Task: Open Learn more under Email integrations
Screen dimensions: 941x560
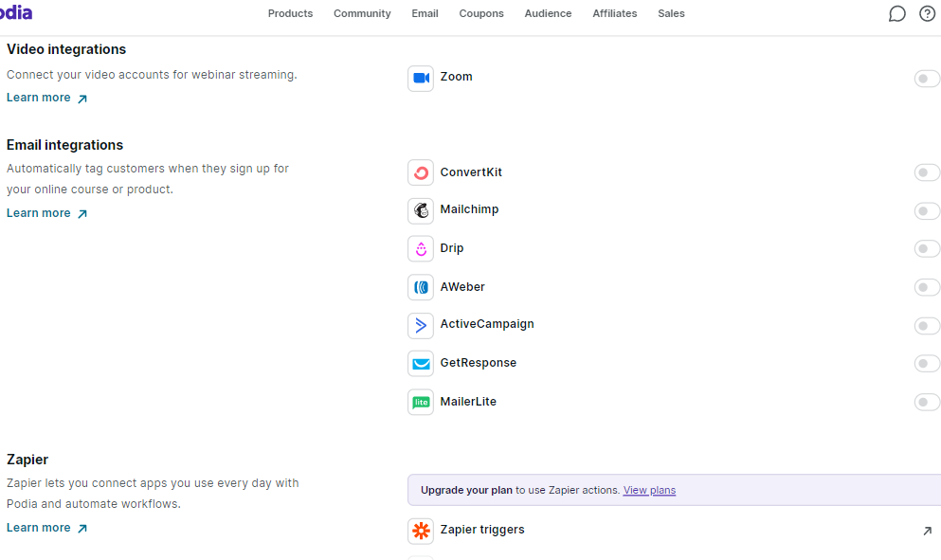Action: [46, 213]
